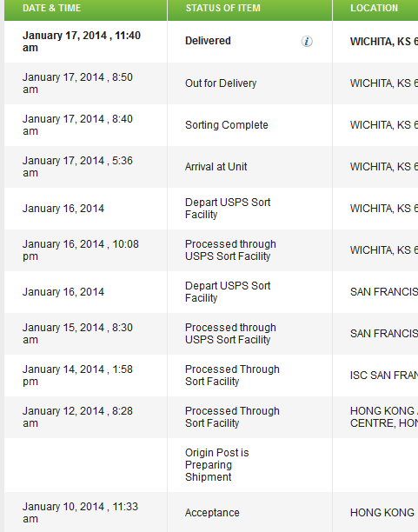Select January 17, 2014, 5:36 am date cell

point(77,167)
